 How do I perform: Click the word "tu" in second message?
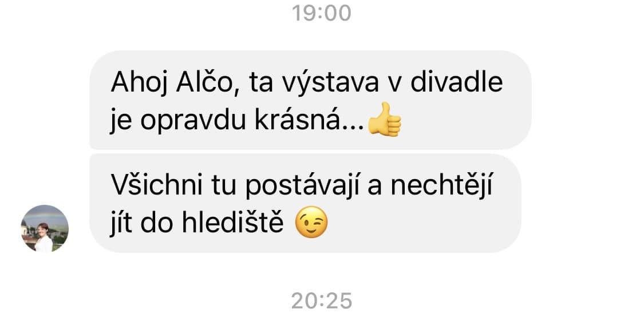pos(224,186)
